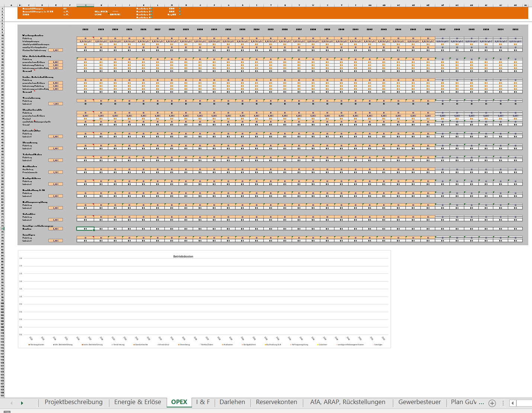Click the teal icon beside RepRK
This screenshot has height=413, width=532.
click(x=180, y=15)
